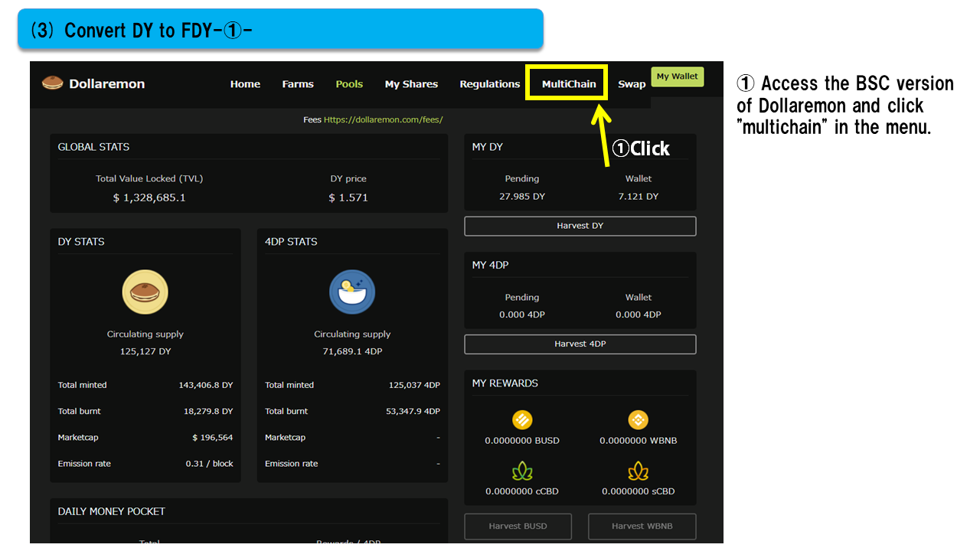Click the 125,127 DY circulating supply
This screenshot has width=980, height=551.
point(145,352)
